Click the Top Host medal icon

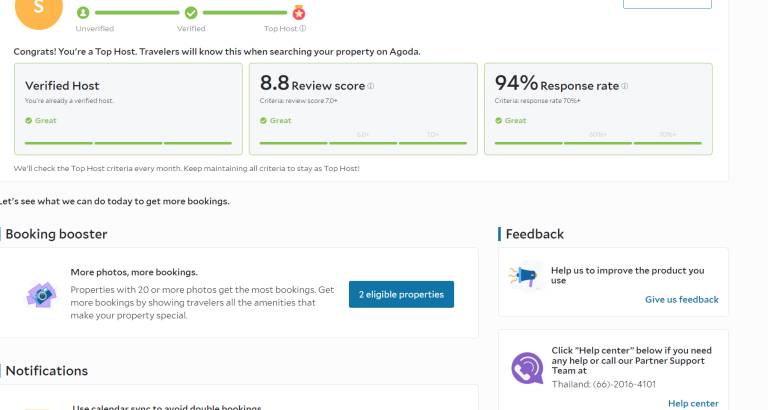pyautogui.click(x=299, y=12)
